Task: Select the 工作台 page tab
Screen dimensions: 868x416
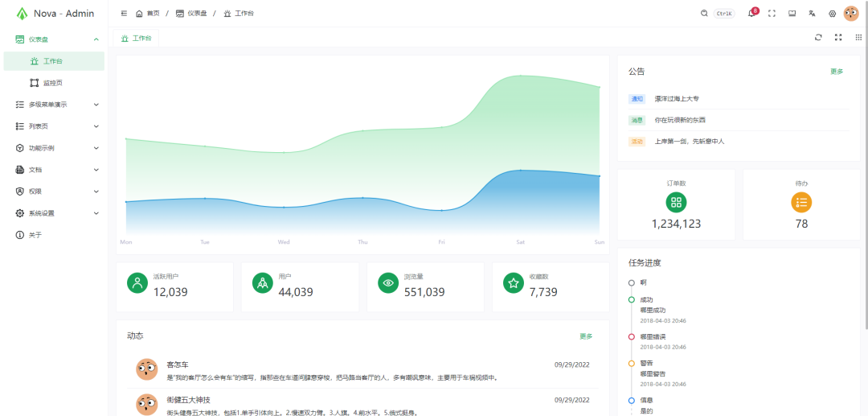Action: pos(137,38)
